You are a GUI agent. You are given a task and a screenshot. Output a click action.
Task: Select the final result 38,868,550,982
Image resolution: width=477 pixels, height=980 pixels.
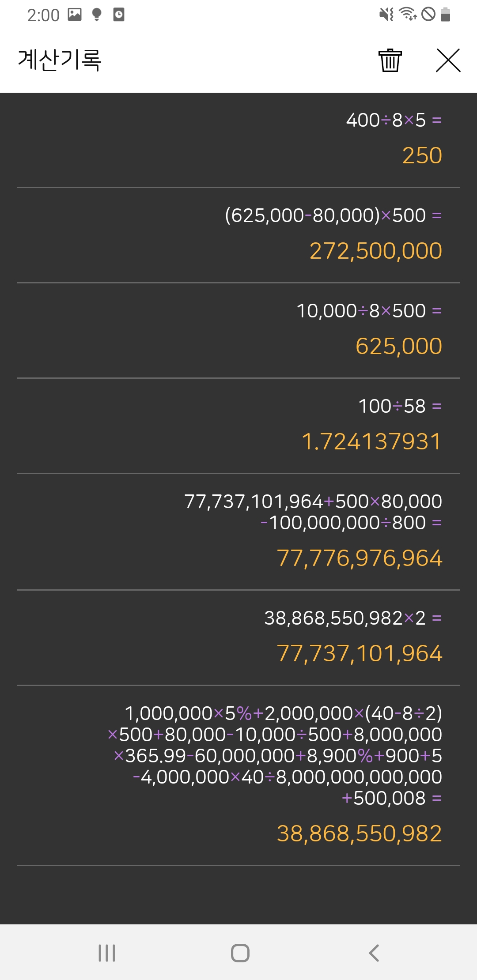359,833
